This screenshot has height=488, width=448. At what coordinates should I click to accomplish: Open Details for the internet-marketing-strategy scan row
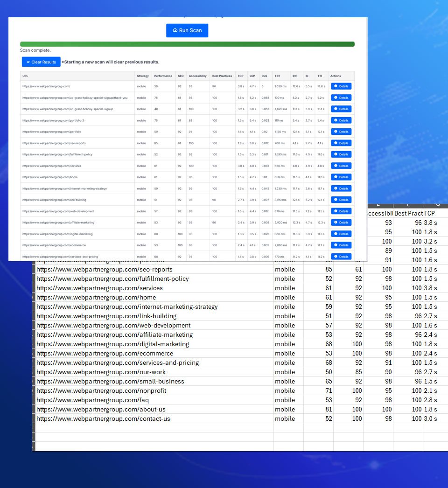tap(341, 188)
